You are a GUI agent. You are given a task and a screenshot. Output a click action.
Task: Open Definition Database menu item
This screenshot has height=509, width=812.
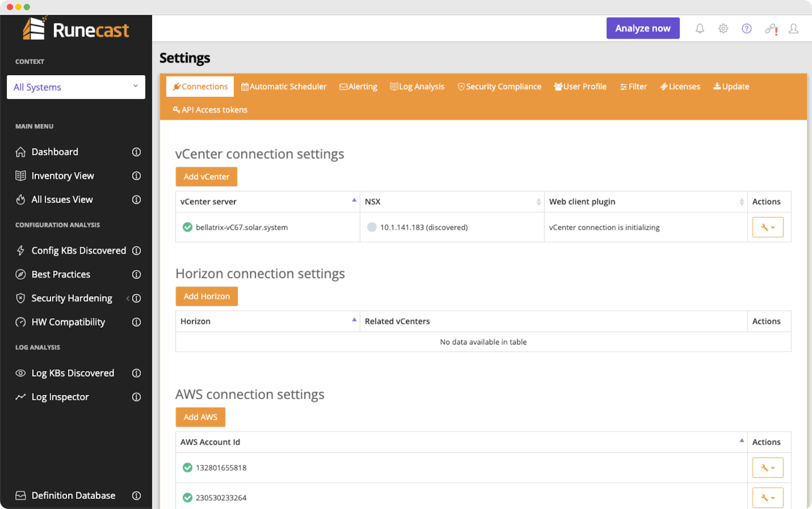click(x=73, y=496)
